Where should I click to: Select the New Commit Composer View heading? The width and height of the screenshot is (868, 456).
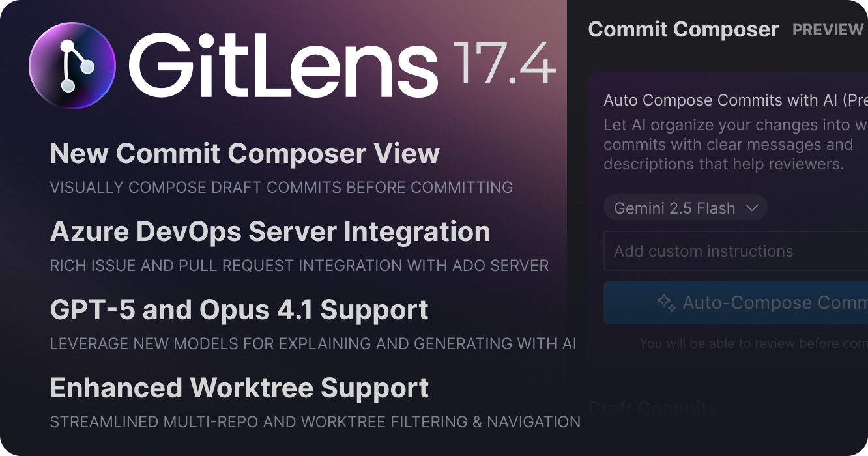coord(245,154)
